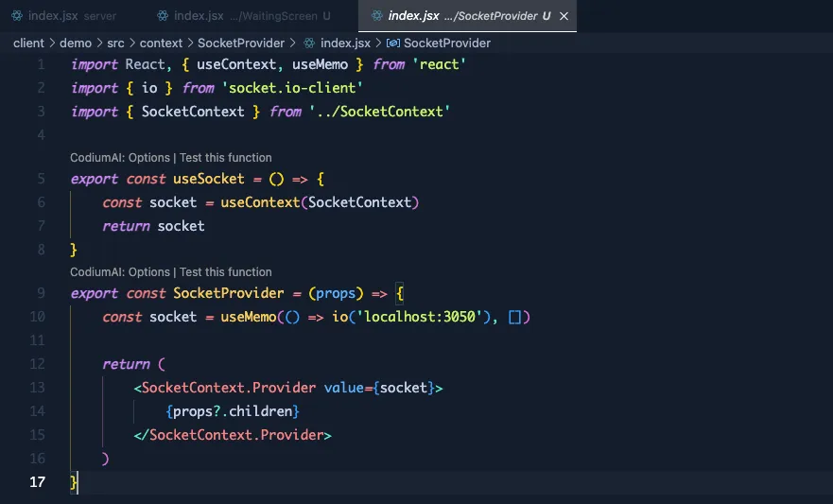The width and height of the screenshot is (833, 504).
Task: Click 'Test this function' above SocketProvider export
Action: 225,272
